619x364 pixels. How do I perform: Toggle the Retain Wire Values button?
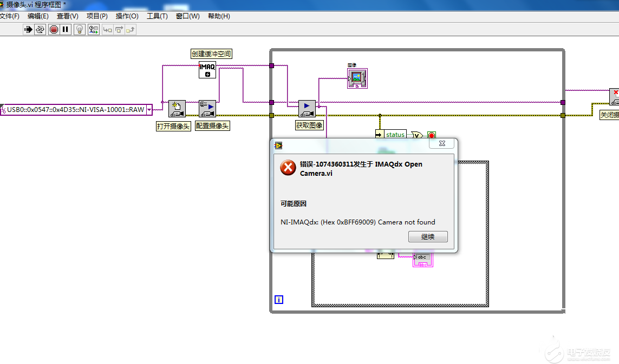pos(94,29)
